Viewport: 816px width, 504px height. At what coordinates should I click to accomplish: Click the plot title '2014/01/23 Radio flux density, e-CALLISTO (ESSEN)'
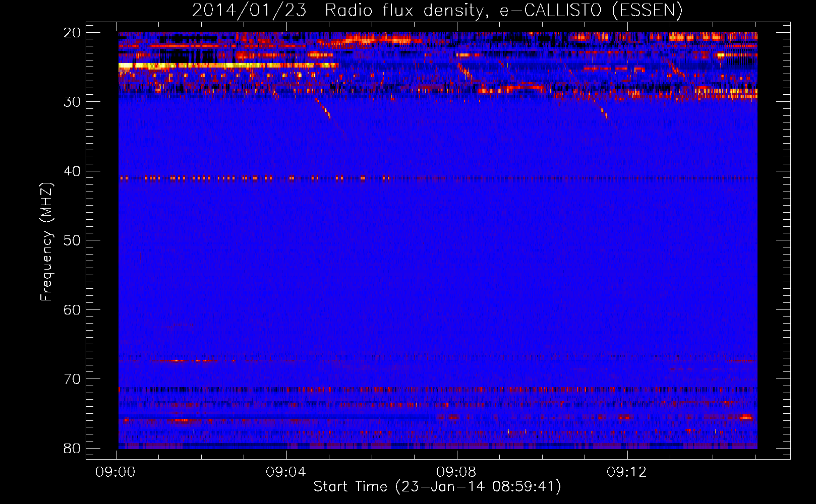point(437,11)
